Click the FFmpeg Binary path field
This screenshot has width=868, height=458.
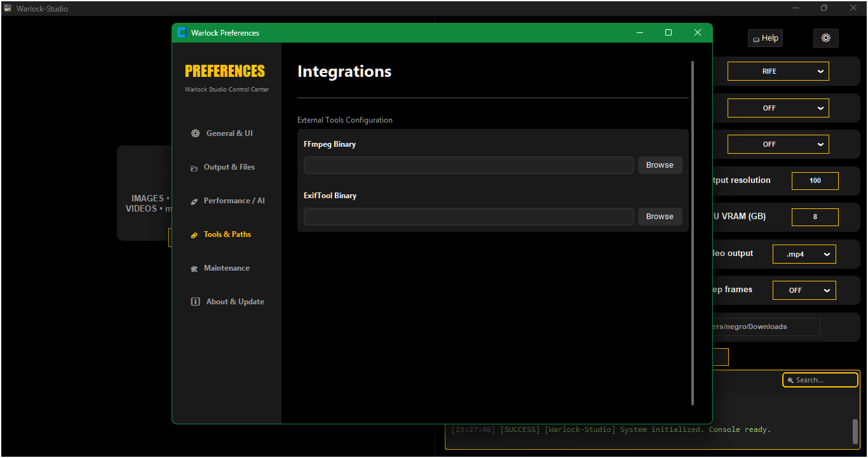point(469,165)
